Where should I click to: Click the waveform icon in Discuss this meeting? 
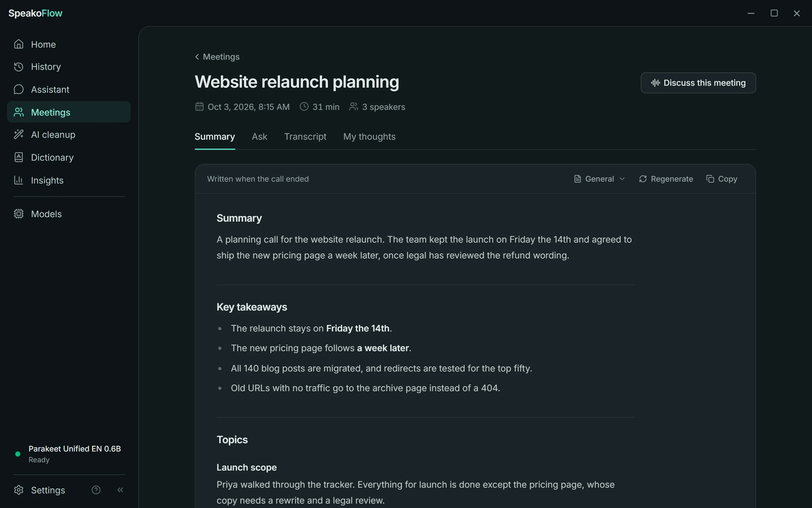(x=655, y=83)
